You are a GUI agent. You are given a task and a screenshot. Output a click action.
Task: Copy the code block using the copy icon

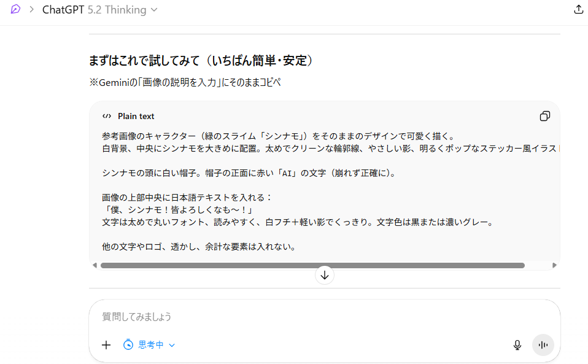544,116
